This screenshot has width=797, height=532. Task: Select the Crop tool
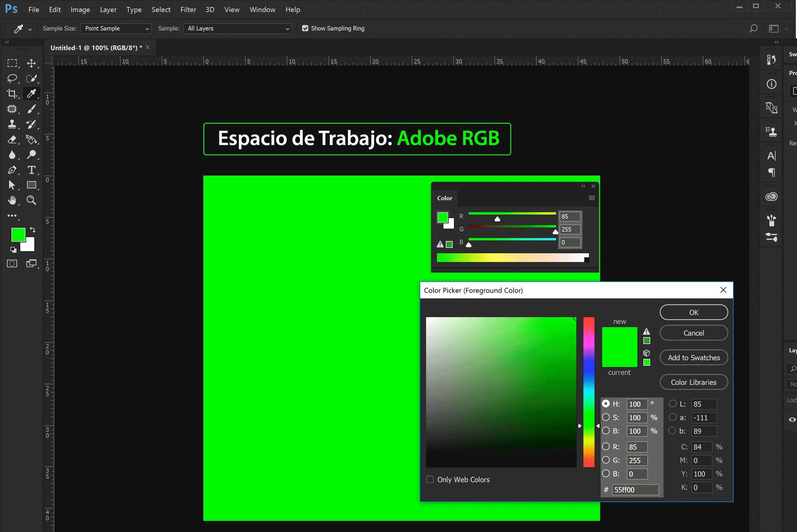point(12,94)
